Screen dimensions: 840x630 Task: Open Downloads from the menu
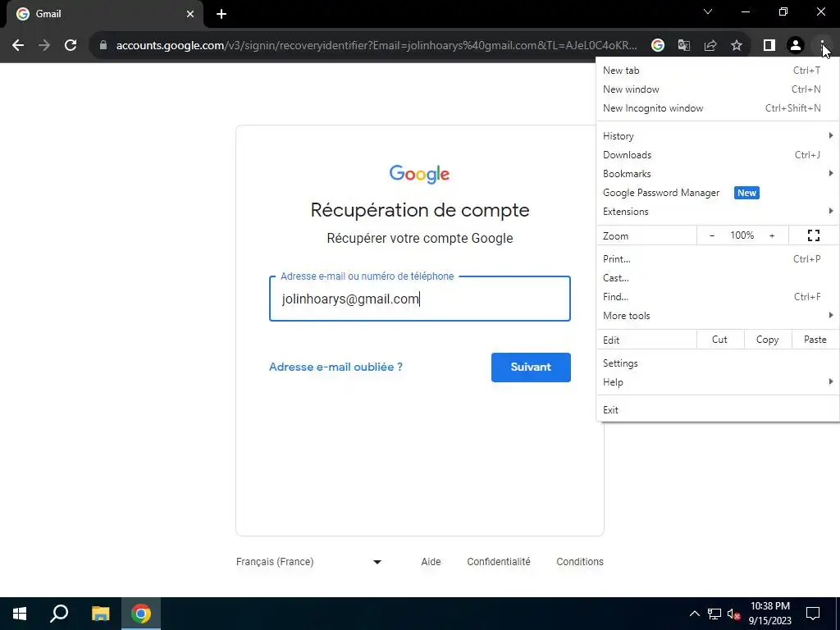click(x=717, y=155)
